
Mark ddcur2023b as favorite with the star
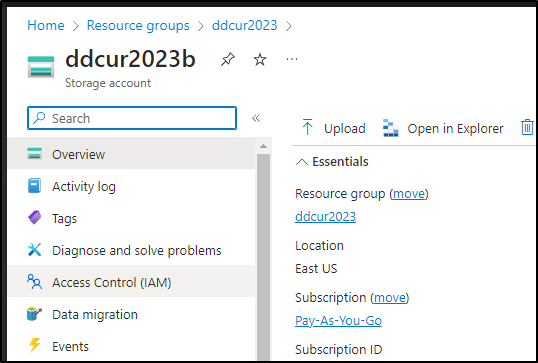coord(260,59)
